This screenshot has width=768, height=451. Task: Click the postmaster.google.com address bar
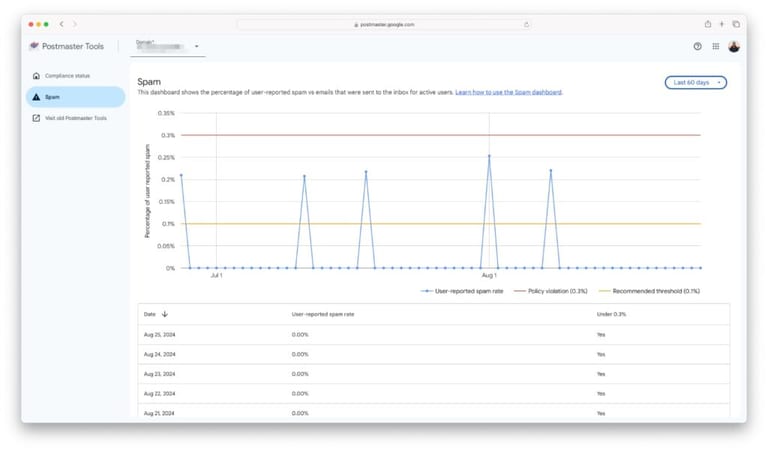click(x=384, y=24)
